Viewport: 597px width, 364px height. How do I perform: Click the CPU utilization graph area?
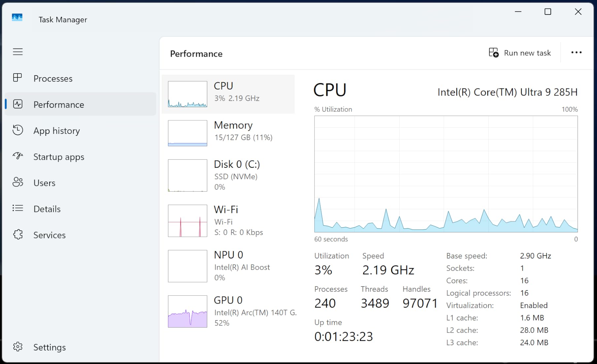point(446,174)
